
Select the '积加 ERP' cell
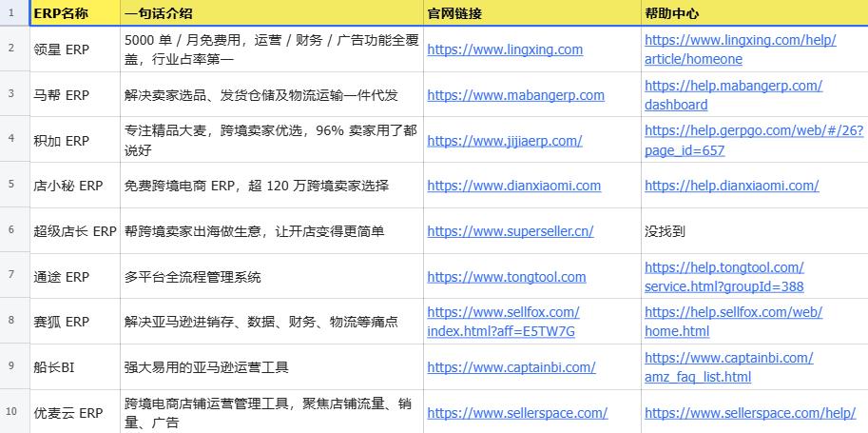pyautogui.click(x=75, y=140)
